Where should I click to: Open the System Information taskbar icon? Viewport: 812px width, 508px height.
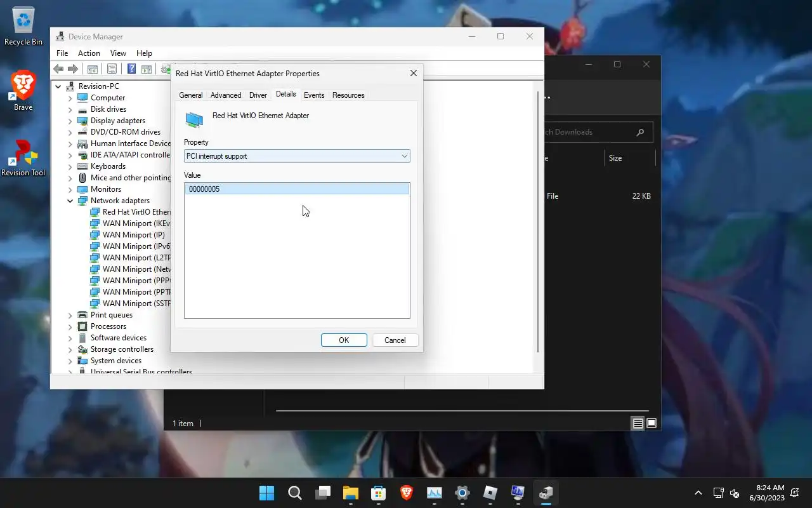[x=518, y=493]
